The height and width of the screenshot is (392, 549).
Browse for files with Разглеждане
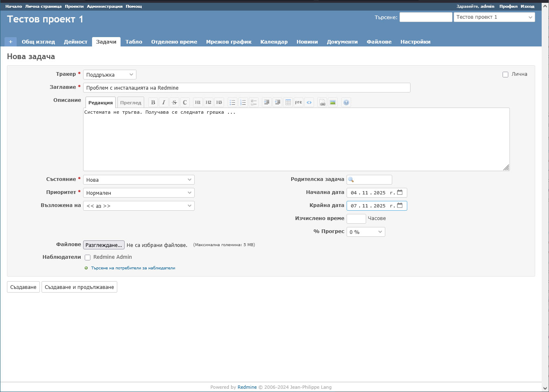[x=104, y=245]
